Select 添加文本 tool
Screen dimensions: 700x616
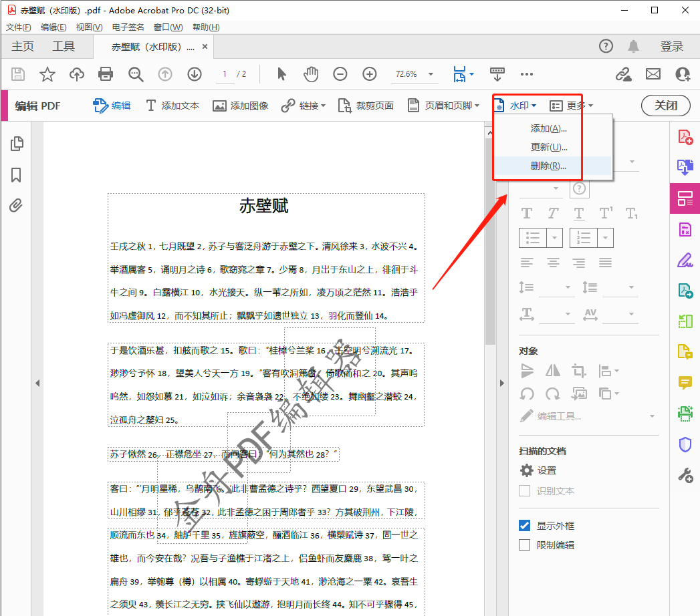172,106
